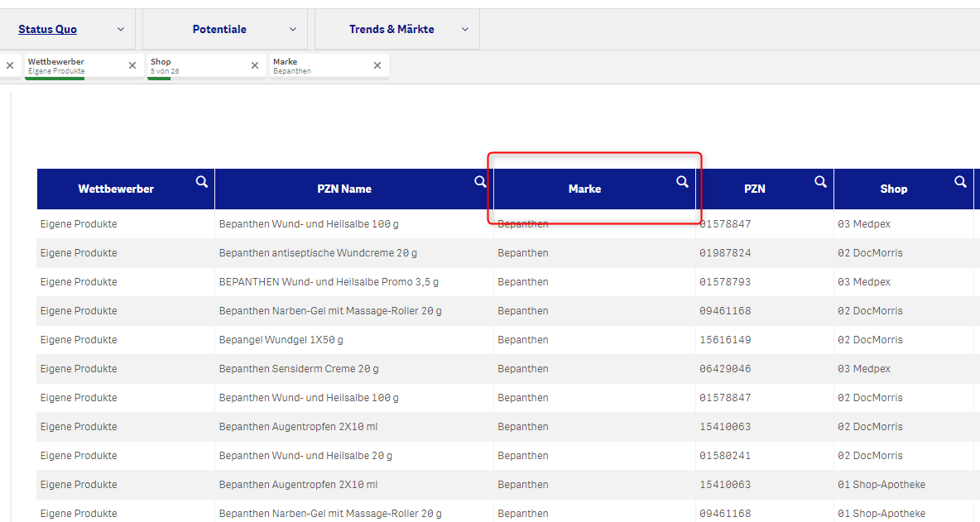
Task: Search the Wettbewerber column with magnifier icon
Action: (202, 182)
